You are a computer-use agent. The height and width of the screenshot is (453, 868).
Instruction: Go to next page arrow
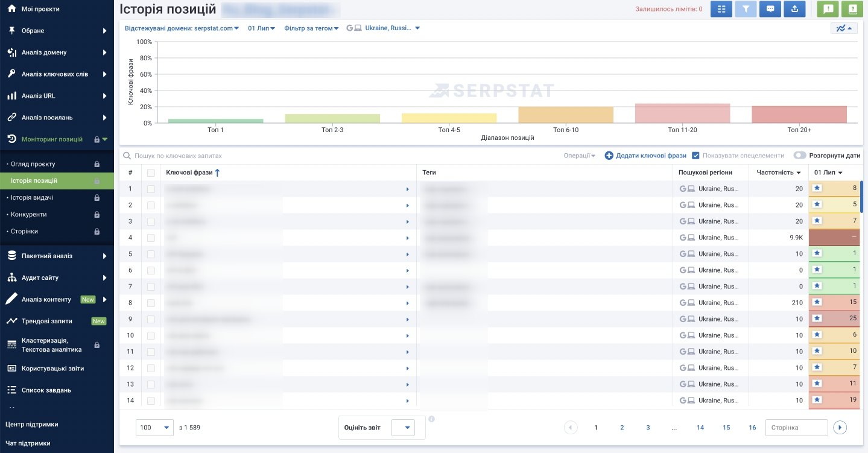840,428
